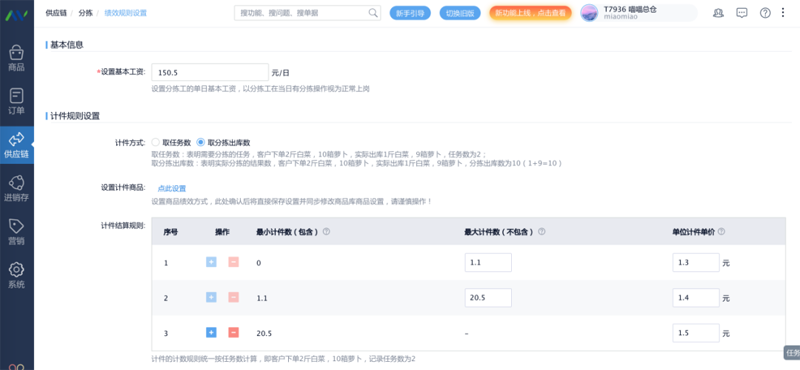Open the T7936 account name menu
800x370 pixels.
click(x=630, y=9)
